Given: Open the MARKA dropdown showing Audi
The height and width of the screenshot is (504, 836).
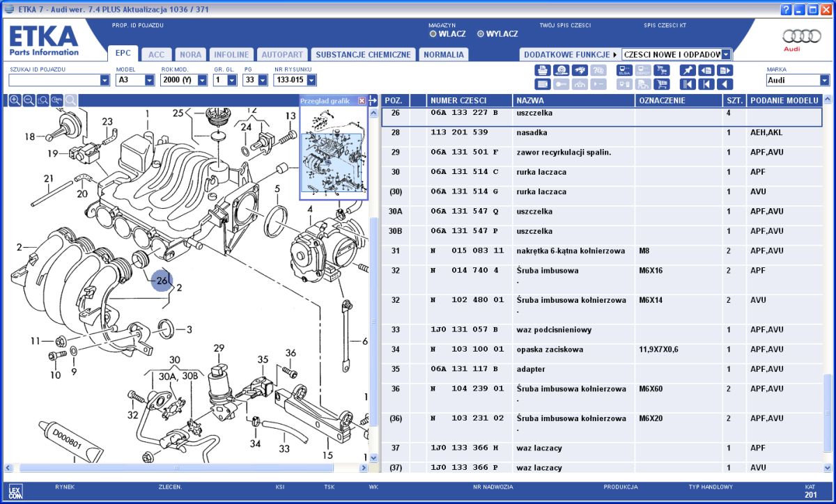Looking at the screenshot, I should [x=825, y=80].
